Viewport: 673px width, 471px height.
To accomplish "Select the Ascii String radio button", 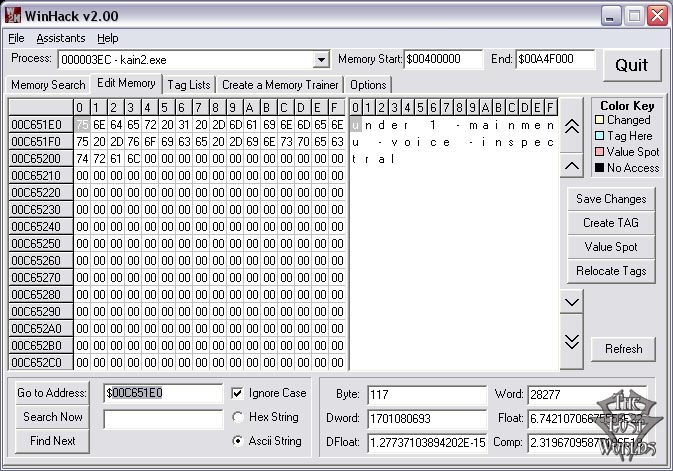I will click(x=237, y=441).
